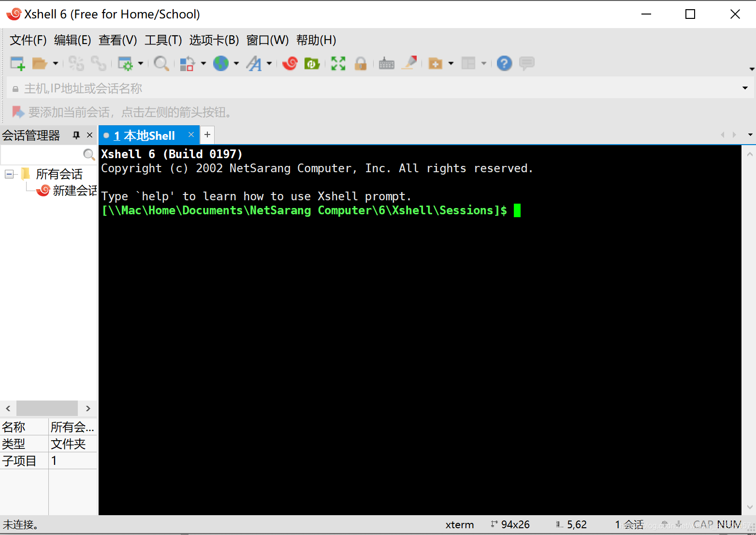The height and width of the screenshot is (535, 756).
Task: Expand the Properties dropdown arrow
Action: [141, 63]
